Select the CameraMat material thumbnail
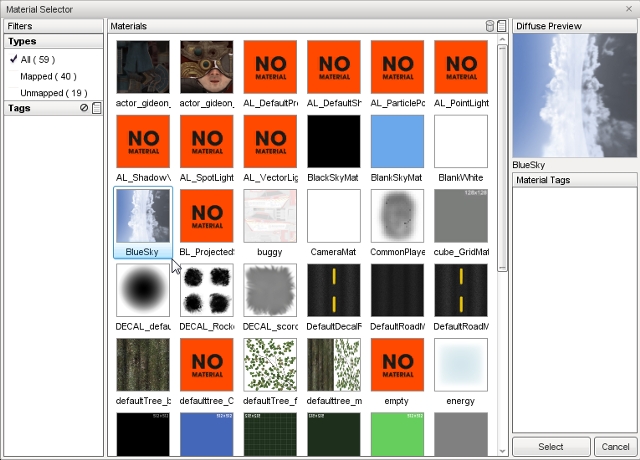The height and width of the screenshot is (460, 640). point(333,216)
